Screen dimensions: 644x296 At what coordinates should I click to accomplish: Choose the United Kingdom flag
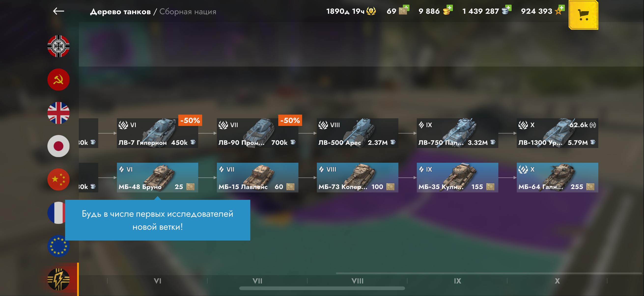pos(58,113)
